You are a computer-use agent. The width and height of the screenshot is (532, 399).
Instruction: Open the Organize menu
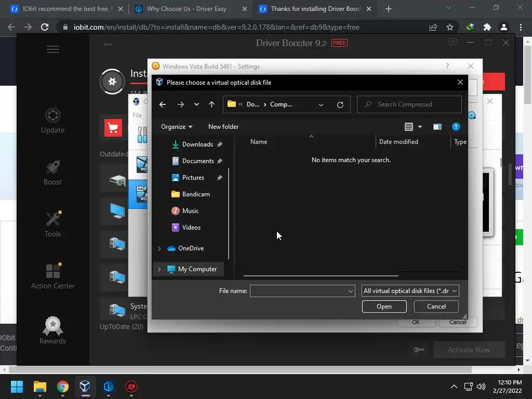pyautogui.click(x=177, y=127)
